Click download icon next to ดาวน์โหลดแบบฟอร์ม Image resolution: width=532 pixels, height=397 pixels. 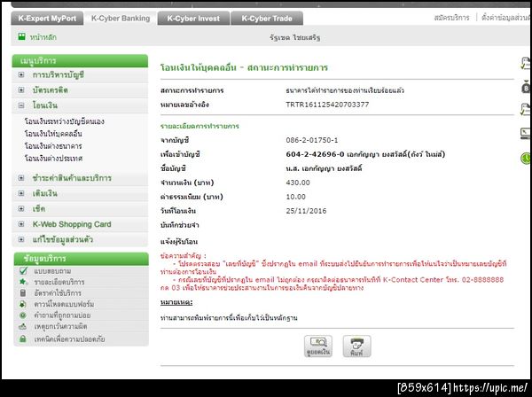point(23,304)
